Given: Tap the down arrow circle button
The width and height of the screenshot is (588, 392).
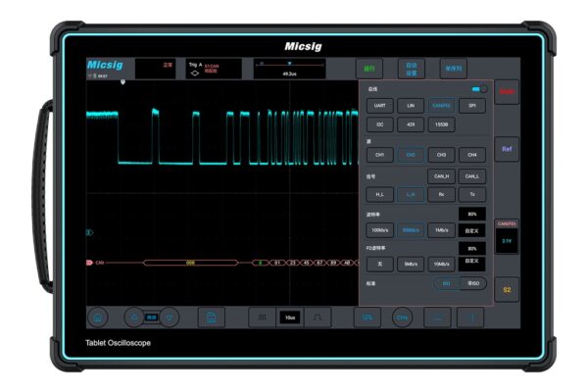Looking at the screenshot, I should click(170, 318).
